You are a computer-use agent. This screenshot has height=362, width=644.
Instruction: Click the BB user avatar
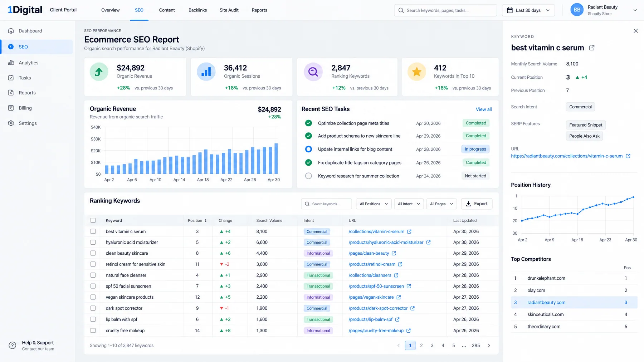(577, 10)
